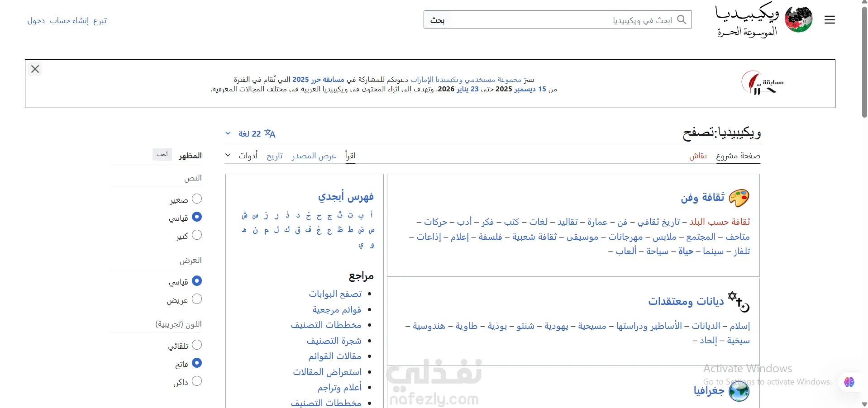Click the بحث search button
868x408 pixels.
[437, 19]
